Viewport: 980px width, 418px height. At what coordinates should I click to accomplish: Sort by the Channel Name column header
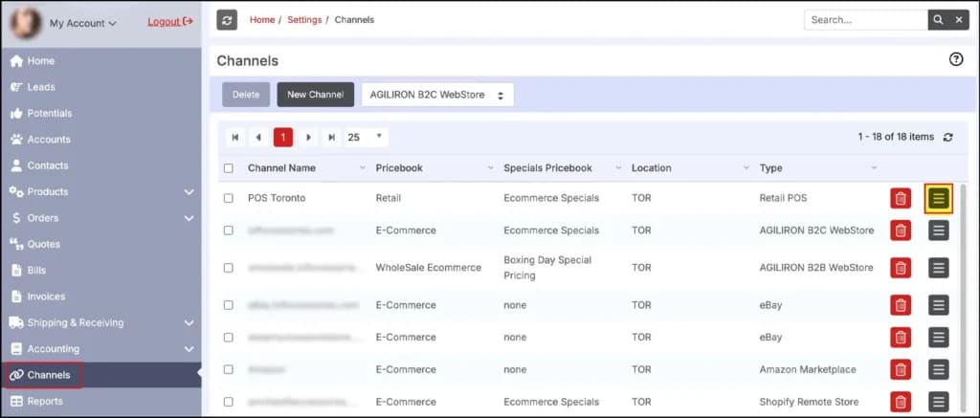click(x=282, y=168)
